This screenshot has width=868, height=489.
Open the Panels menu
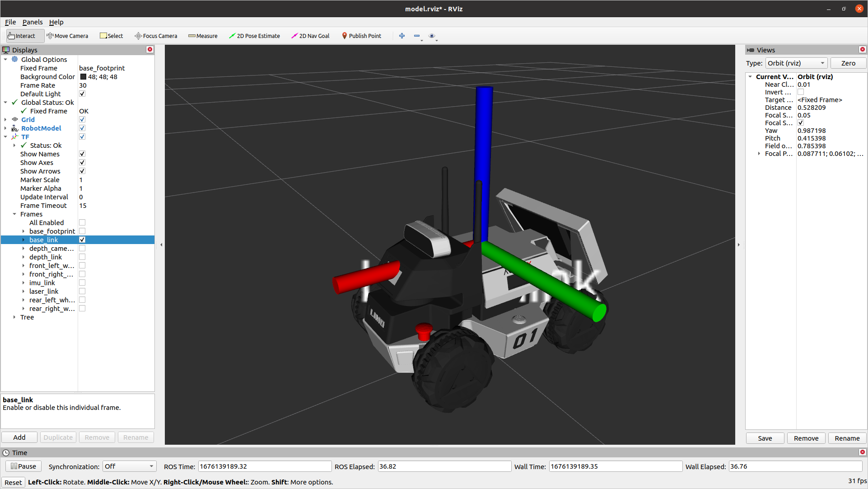click(x=33, y=22)
